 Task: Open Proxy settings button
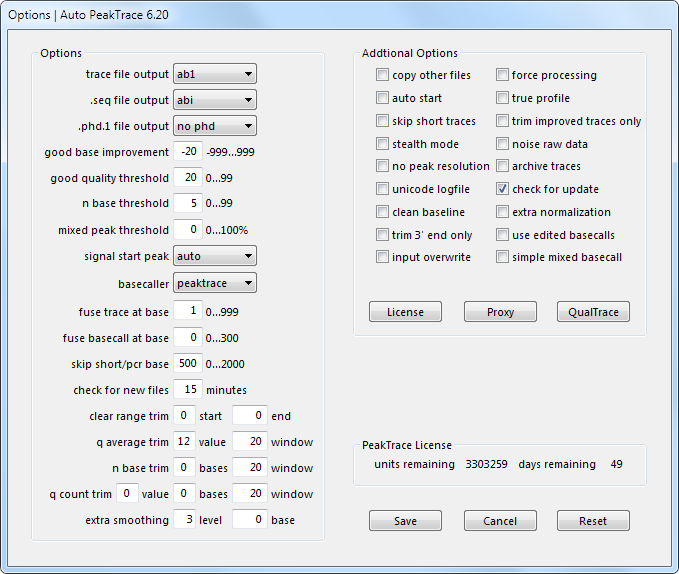pos(500,312)
